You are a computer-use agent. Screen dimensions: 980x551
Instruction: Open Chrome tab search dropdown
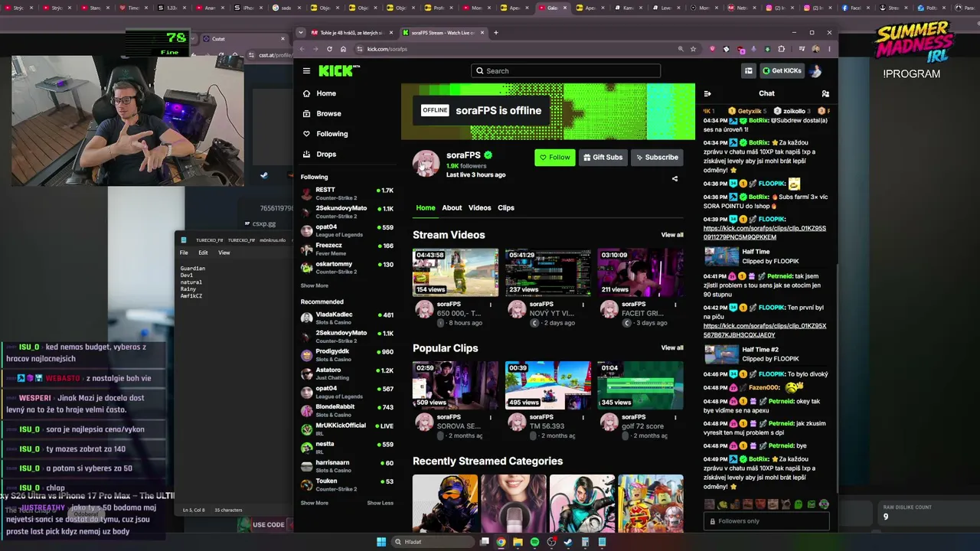(302, 33)
